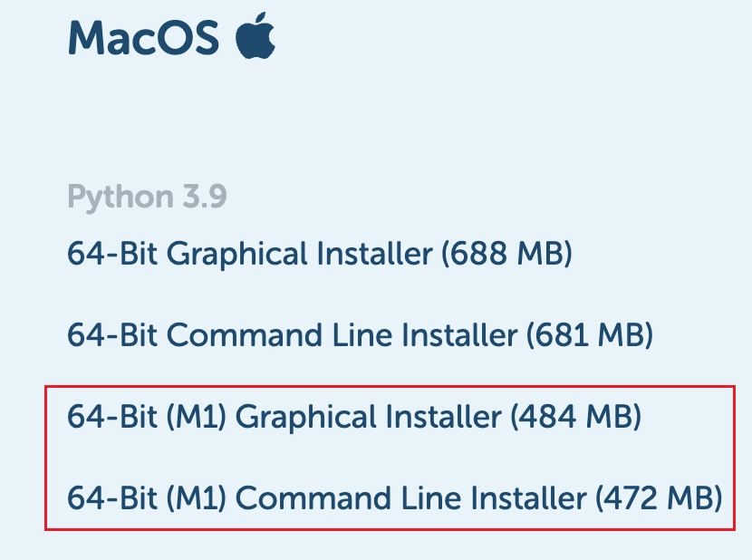Click the Python 3.9 version label
752x560 pixels.
tap(147, 197)
